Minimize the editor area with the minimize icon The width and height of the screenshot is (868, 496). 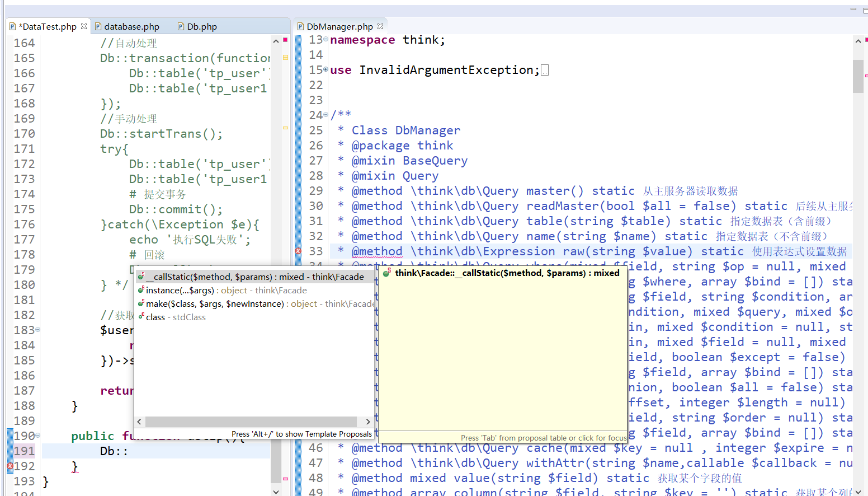pos(853,10)
